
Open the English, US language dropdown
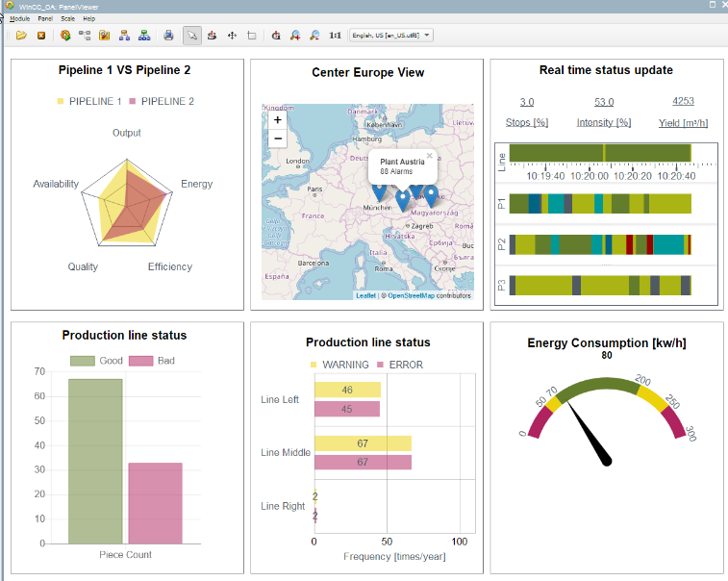click(x=390, y=36)
